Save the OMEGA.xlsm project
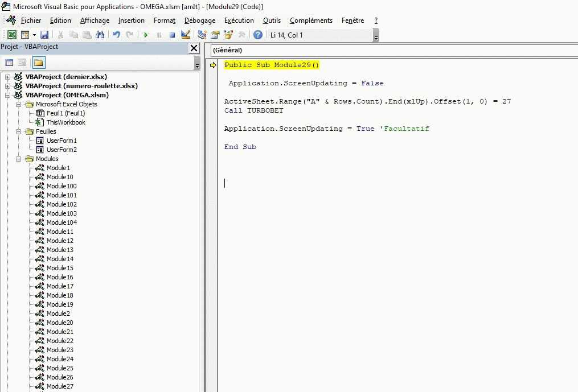 (44, 35)
